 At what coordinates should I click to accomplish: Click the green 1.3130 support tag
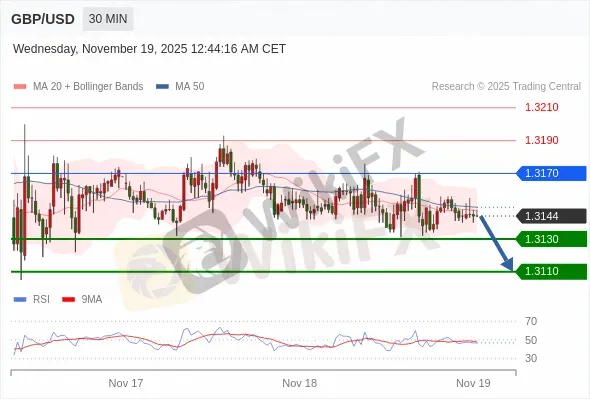tap(552, 239)
